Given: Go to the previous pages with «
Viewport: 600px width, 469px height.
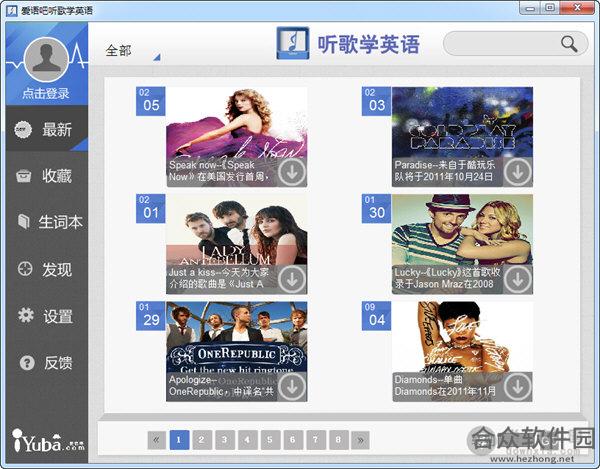Looking at the screenshot, I should [157, 440].
